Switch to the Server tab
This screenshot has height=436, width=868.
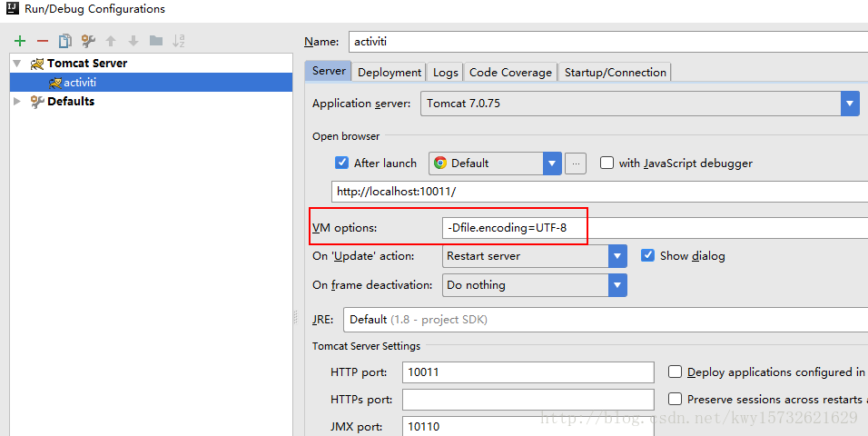click(329, 71)
